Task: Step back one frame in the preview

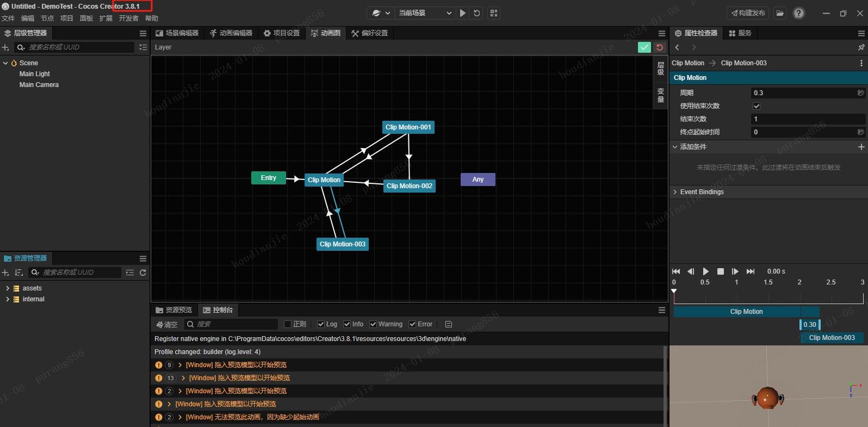Action: 691,271
